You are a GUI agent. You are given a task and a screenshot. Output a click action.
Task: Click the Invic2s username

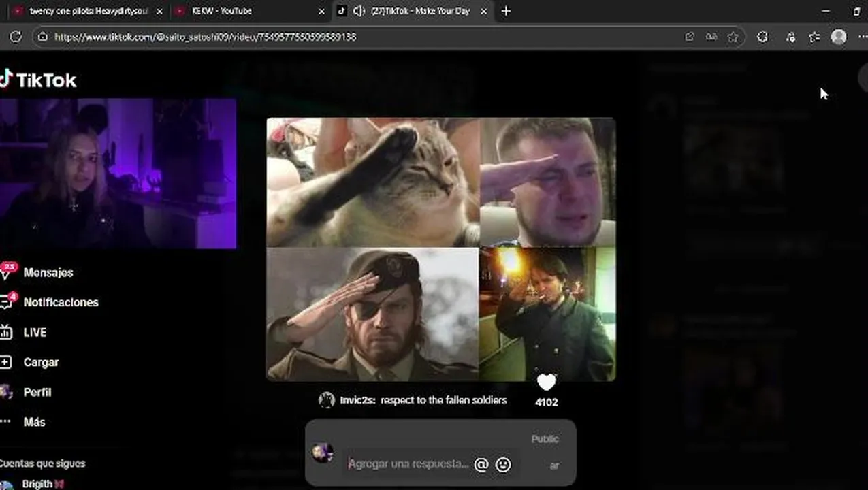pyautogui.click(x=357, y=400)
